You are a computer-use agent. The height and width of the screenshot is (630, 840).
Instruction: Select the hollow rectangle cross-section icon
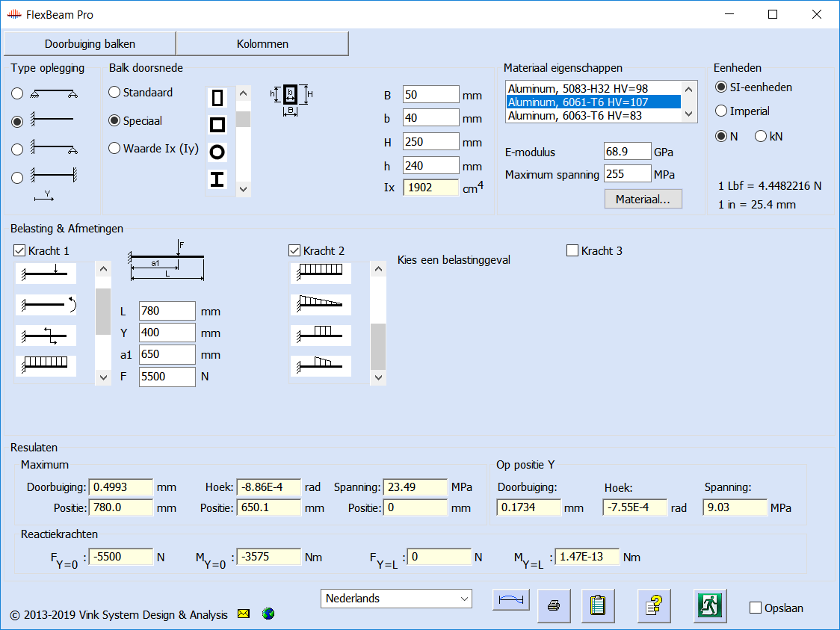click(217, 98)
